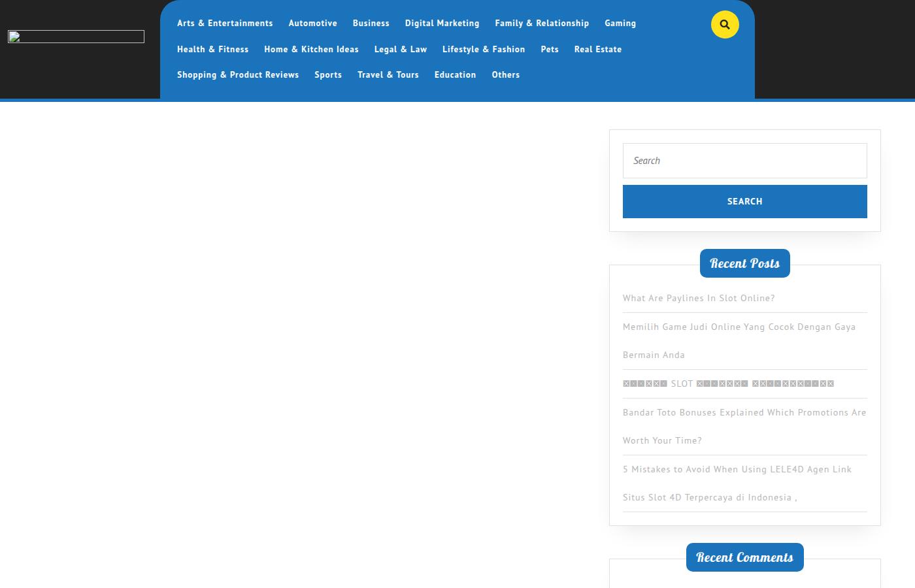The image size is (915, 588).
Task: Go to the Travel & Tours category
Action: tap(388, 74)
